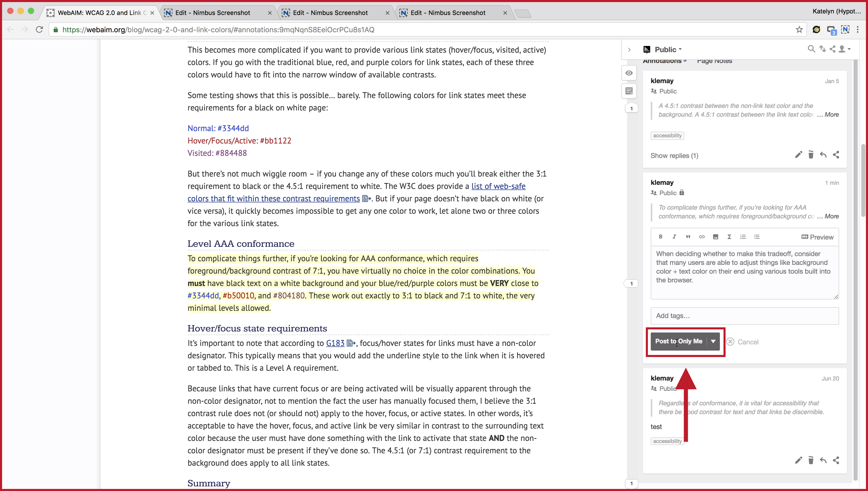Cancel the annotation draft
This screenshot has height=491, width=868.
(742, 342)
